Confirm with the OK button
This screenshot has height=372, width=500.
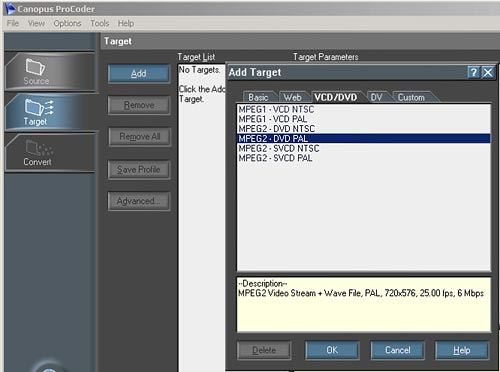(332, 350)
